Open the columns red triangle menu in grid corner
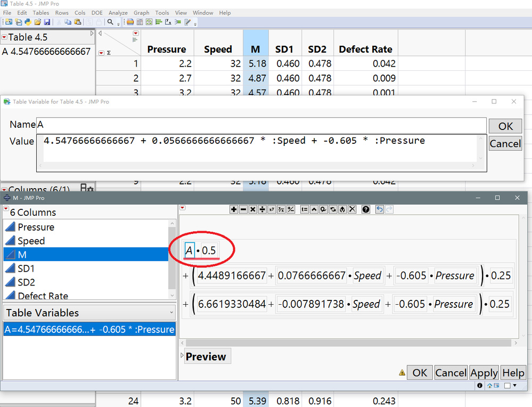The width and height of the screenshot is (532, 407). pos(136,33)
